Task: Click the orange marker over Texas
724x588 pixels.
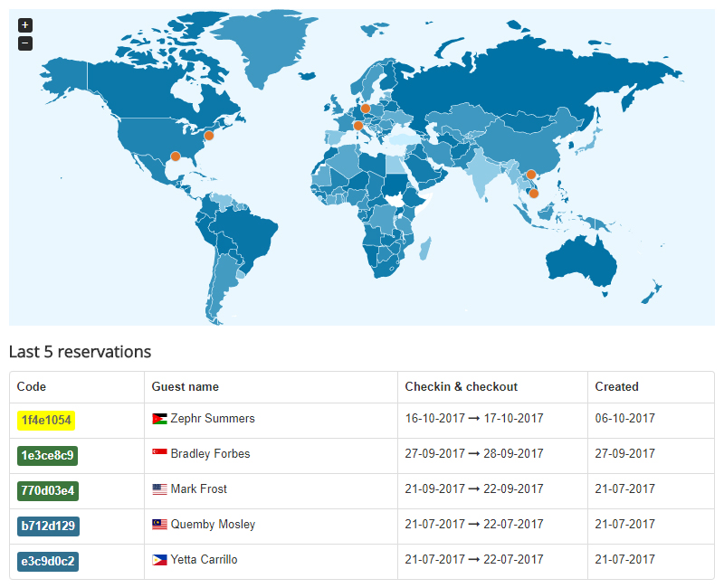Action: [174, 156]
